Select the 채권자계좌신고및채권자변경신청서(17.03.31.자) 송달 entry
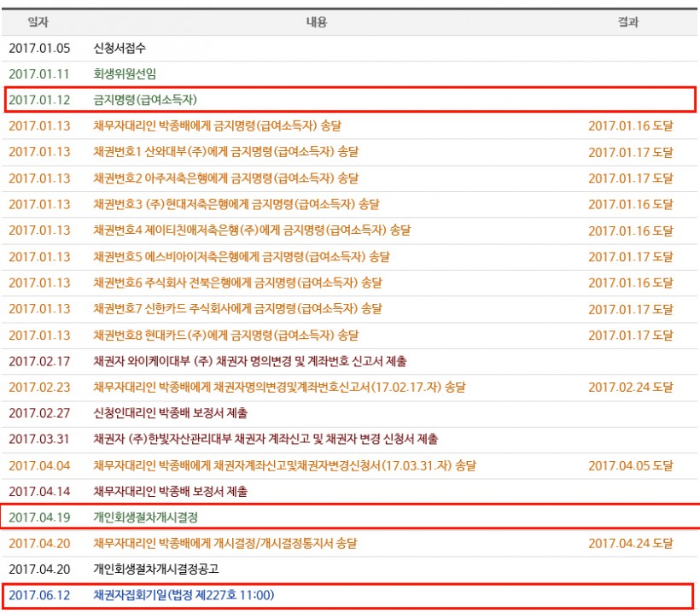 tap(284, 465)
